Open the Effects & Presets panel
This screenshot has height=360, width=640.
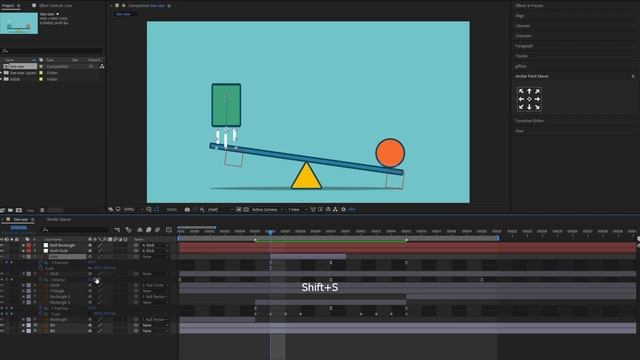529,6
